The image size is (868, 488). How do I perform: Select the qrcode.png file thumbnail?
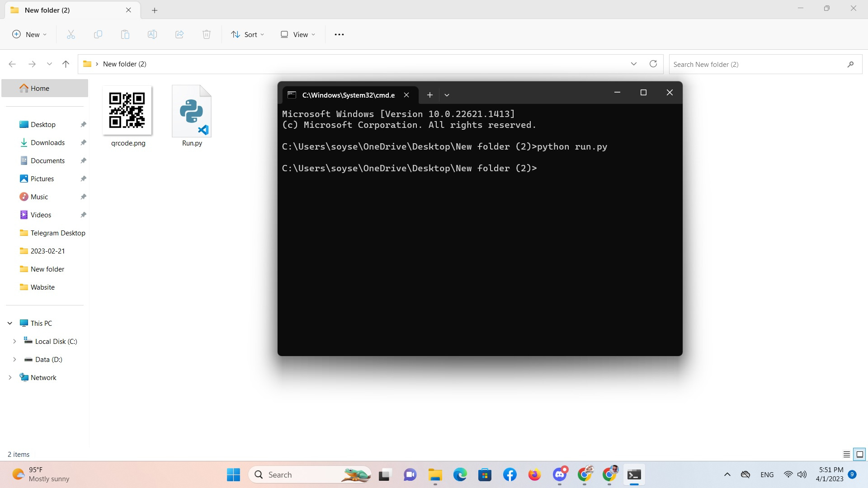click(x=127, y=110)
